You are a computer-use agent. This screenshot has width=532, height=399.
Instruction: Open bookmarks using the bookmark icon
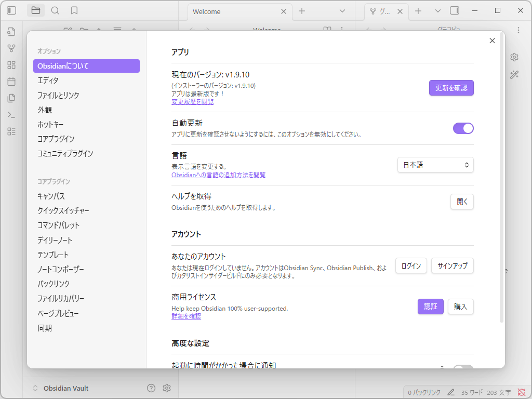74,10
